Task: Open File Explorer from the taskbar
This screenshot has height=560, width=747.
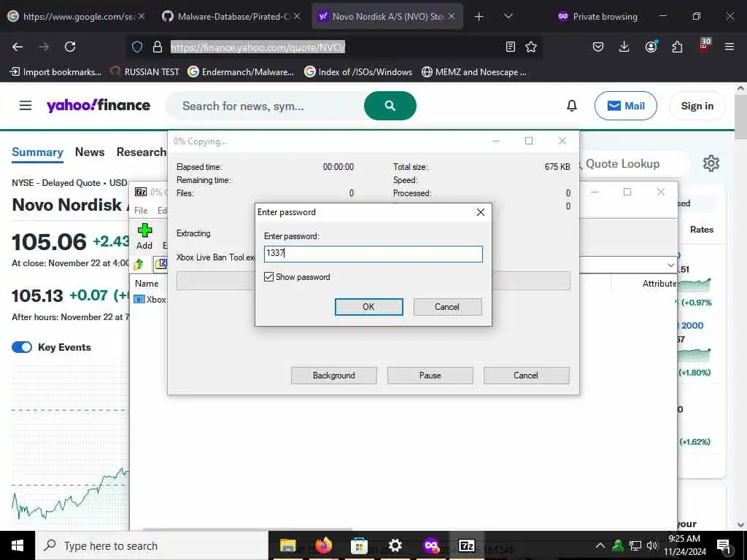Action: 287,545
